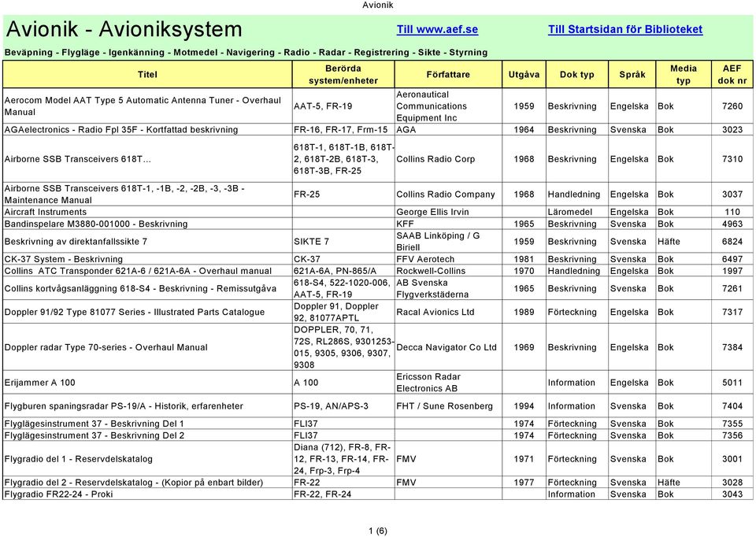Click the AEF dok nr 3023
The width and height of the screenshot is (756, 537).
coord(732,130)
